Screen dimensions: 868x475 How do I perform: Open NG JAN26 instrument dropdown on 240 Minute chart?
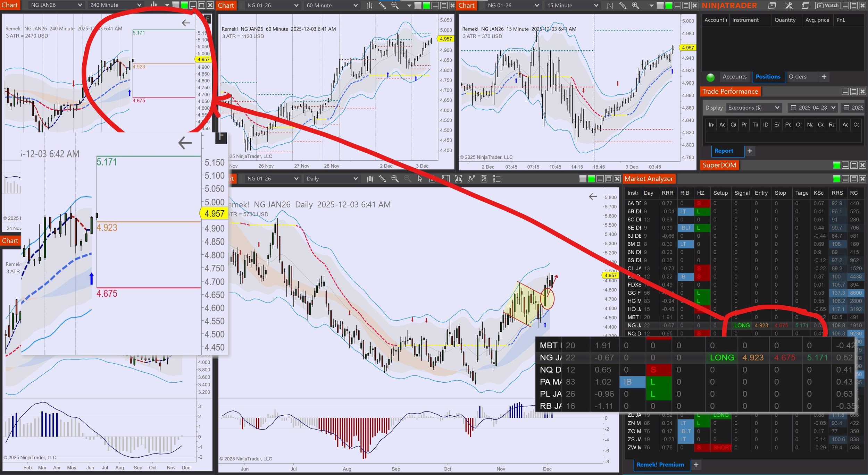pyautogui.click(x=56, y=5)
